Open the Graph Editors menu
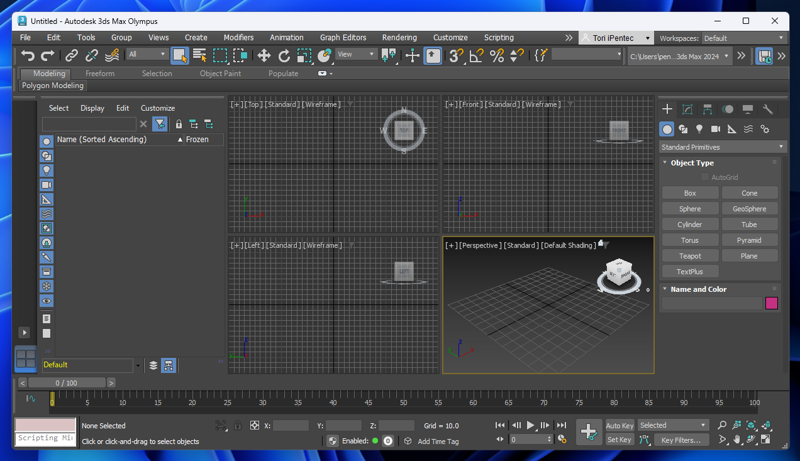Image resolution: width=800 pixels, height=461 pixels. pos(343,38)
